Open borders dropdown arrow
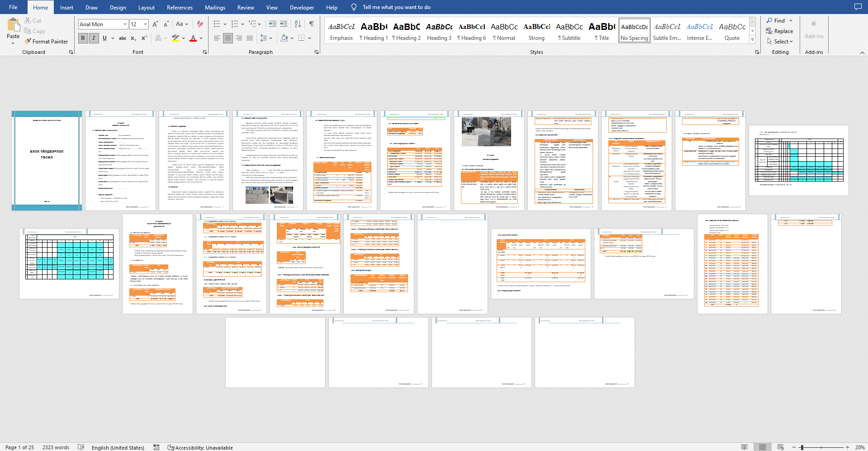The image size is (868, 451). coord(309,38)
